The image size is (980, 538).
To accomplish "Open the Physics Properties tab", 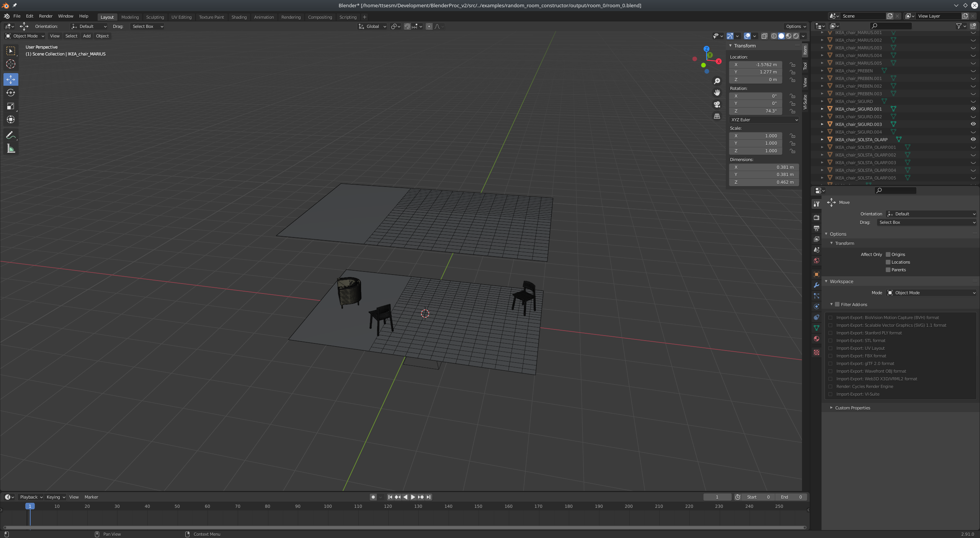I will tap(816, 306).
